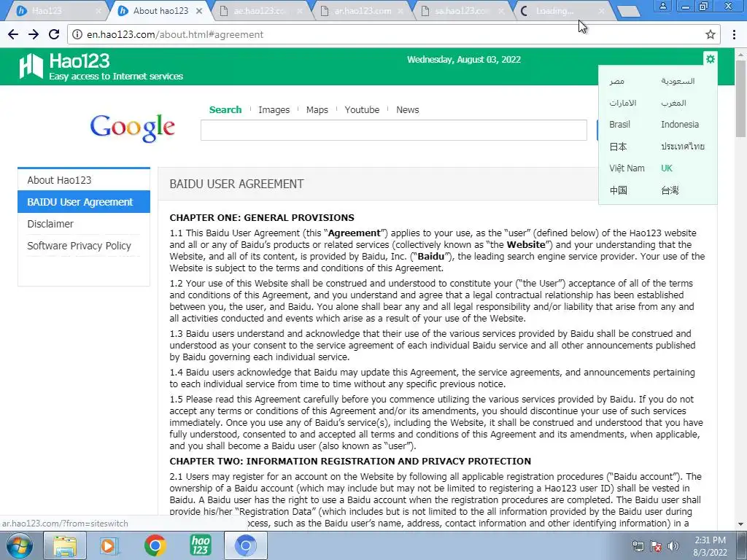Choose Việt Nam in country list
Image resolution: width=747 pixels, height=560 pixels.
[x=627, y=168]
